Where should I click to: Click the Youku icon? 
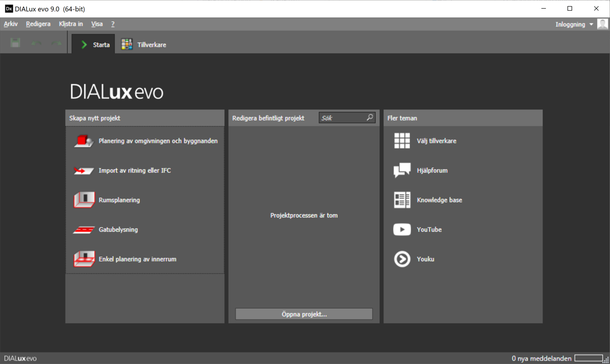[x=402, y=259]
